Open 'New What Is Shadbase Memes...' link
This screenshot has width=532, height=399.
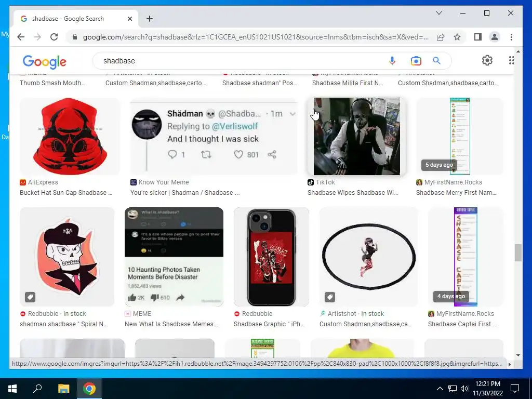[x=171, y=324]
